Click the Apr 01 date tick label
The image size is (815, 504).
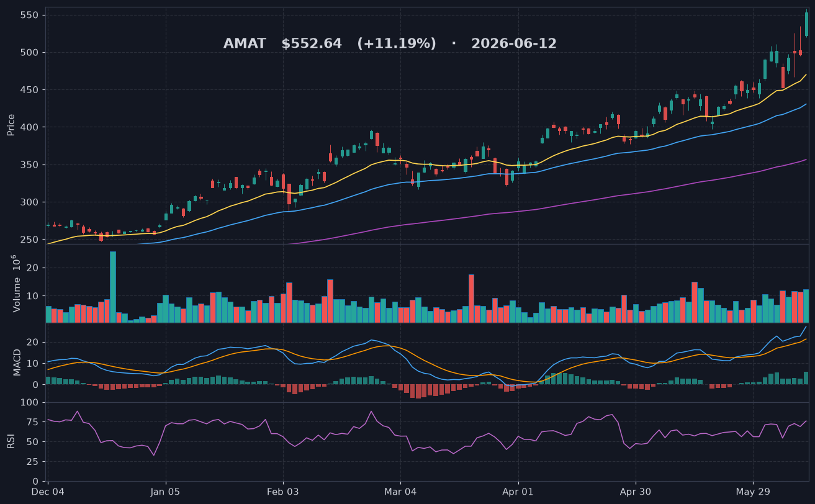click(518, 492)
